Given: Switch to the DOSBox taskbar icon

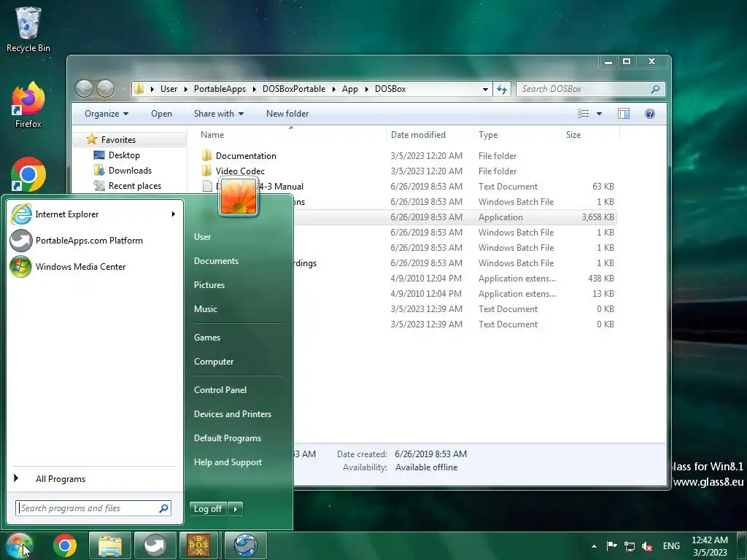Looking at the screenshot, I should point(198,545).
